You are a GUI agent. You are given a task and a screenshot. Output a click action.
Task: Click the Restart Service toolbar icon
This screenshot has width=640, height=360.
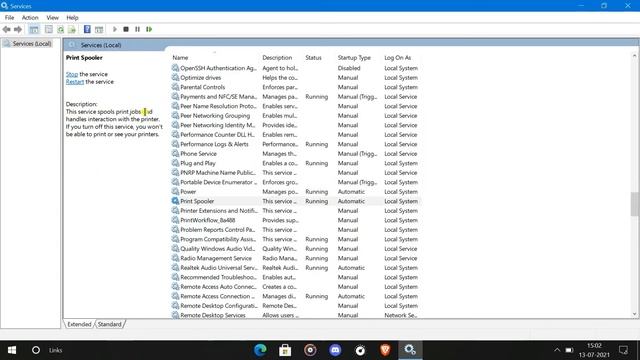149,29
